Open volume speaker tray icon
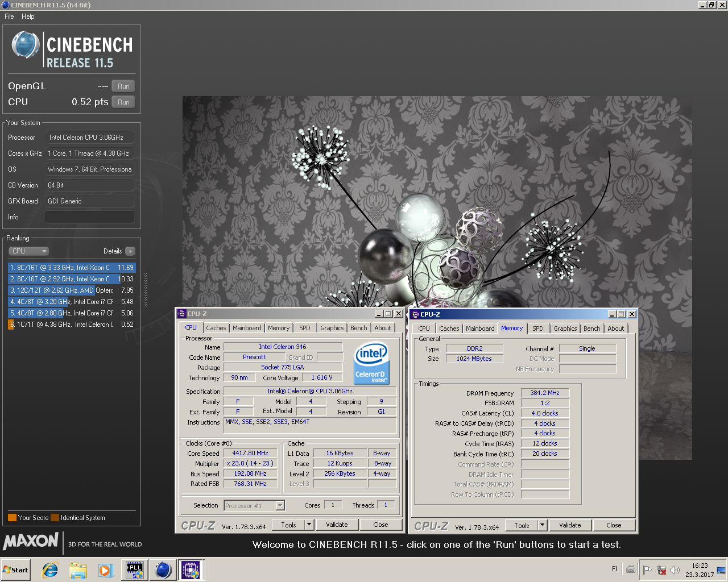 pyautogui.click(x=675, y=570)
